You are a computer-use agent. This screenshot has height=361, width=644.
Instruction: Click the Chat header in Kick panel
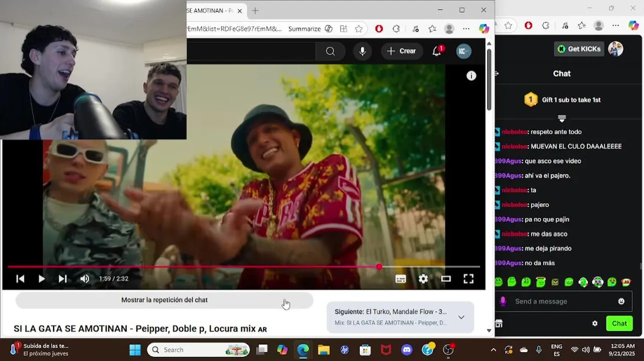pos(562,74)
